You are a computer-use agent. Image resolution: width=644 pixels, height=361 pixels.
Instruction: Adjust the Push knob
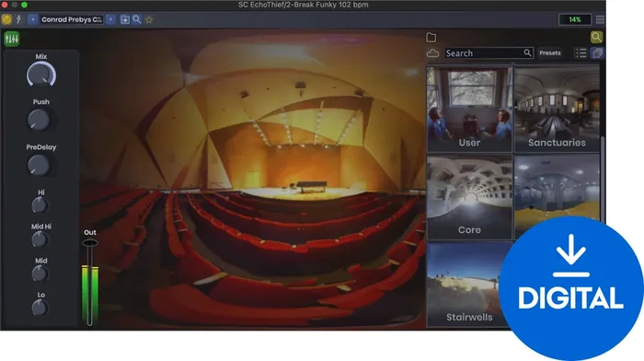39,120
